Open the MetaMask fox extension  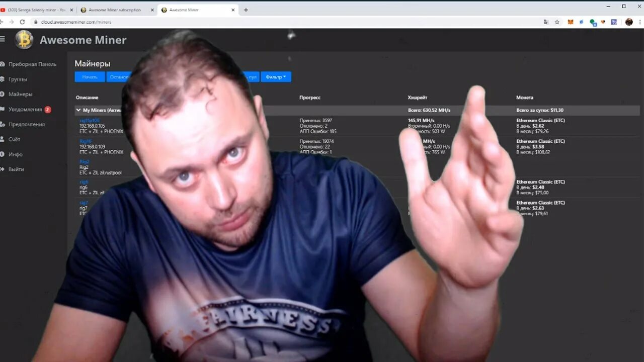pos(571,22)
